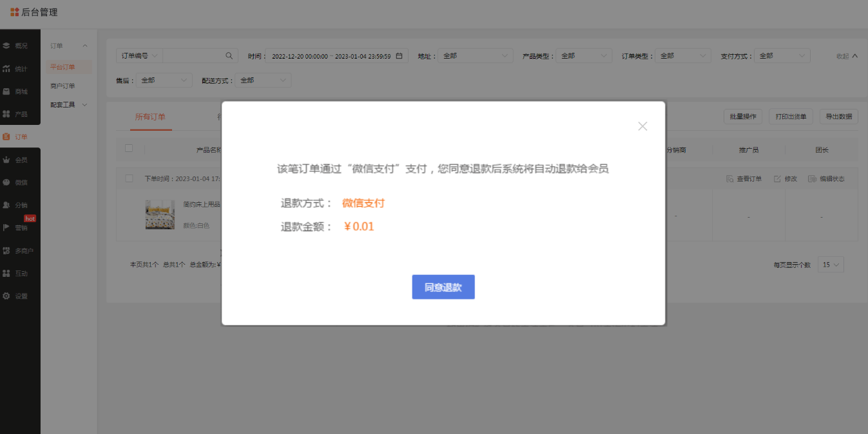Click the 导出数据 button
Image resolution: width=868 pixels, height=434 pixels.
tap(838, 117)
